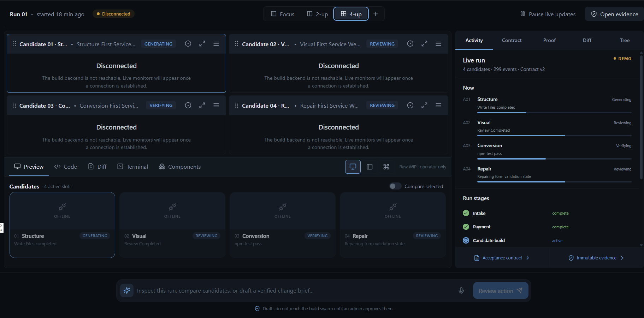Screen dimensions: 644x318
Task: Click Candidate build active stage icon
Action: point(466,240)
